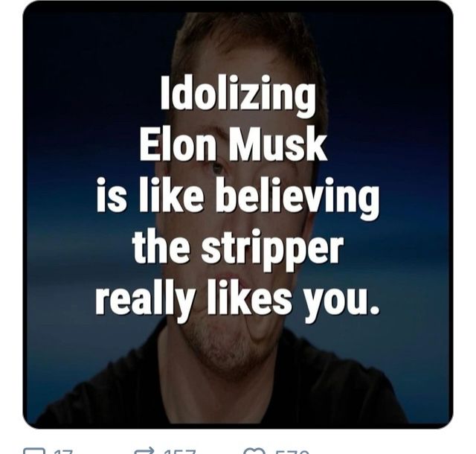Click the "really likes you." text line
Image resolution: width=476 pixels, height=454 pixels.
tap(237, 299)
